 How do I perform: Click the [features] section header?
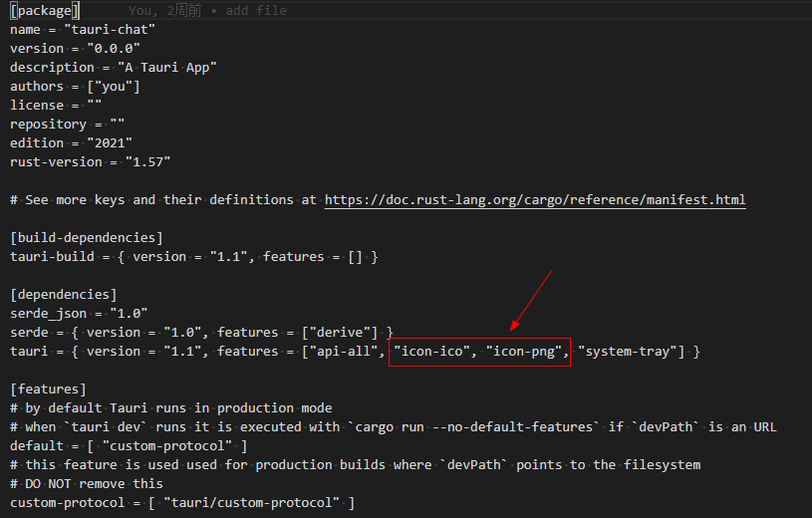(x=48, y=389)
